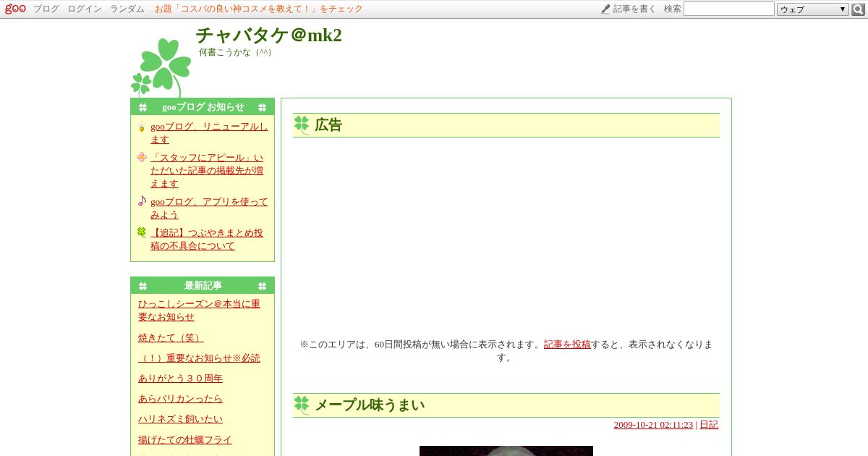Open the ブログ menu item

pyautogui.click(x=46, y=9)
